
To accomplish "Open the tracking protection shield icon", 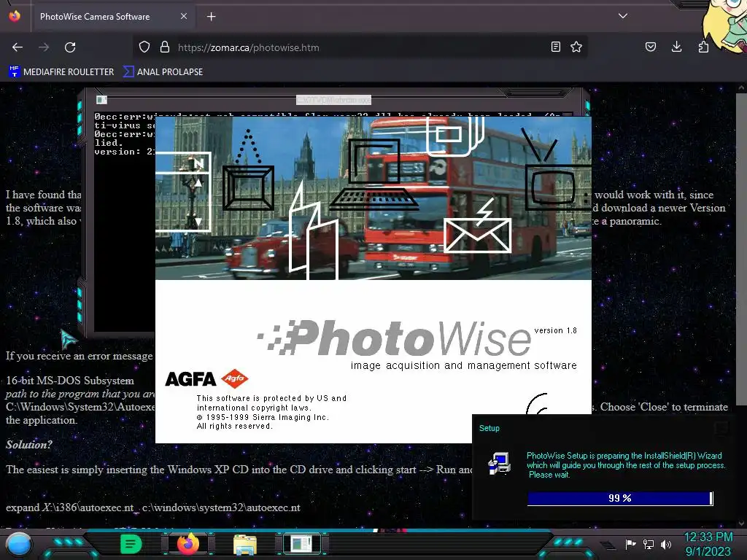I will [144, 47].
